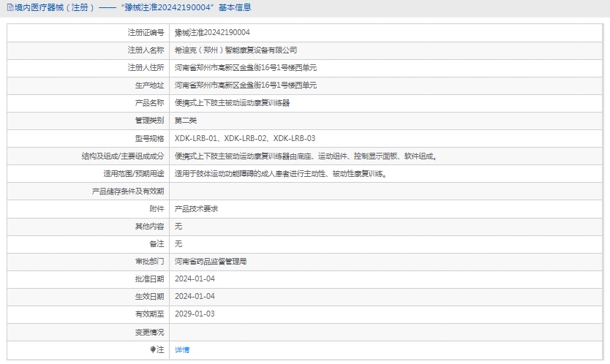The height and width of the screenshot is (364, 610).
Task: Click model specs XDK-LRB-01、XDK-LRB-02、XDK-LRB-03
Action: [245, 138]
